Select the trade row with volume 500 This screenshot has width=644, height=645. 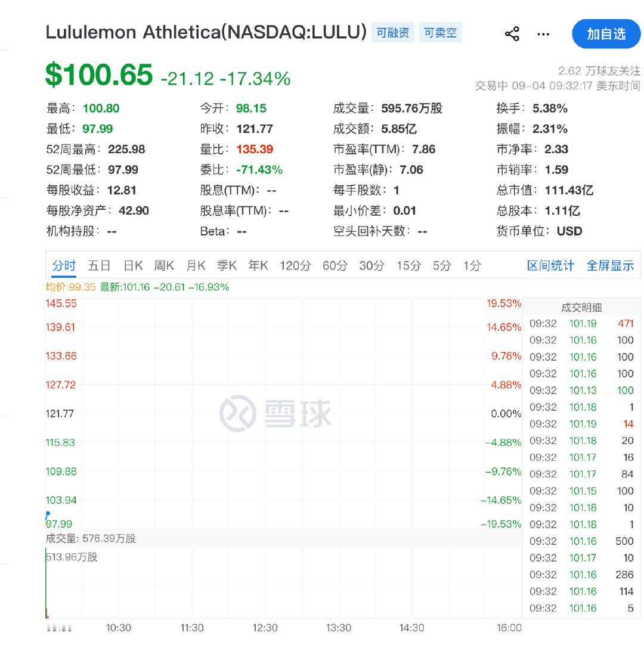pyautogui.click(x=581, y=541)
